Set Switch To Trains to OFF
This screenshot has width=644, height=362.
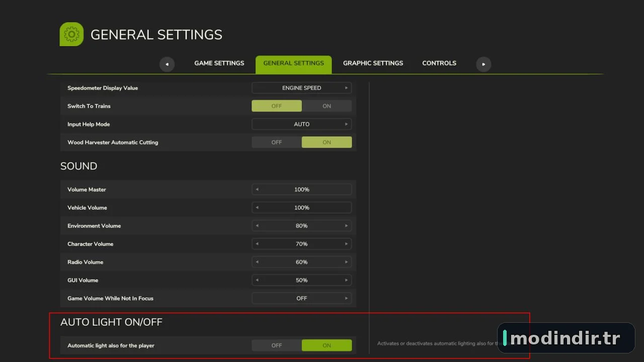277,106
